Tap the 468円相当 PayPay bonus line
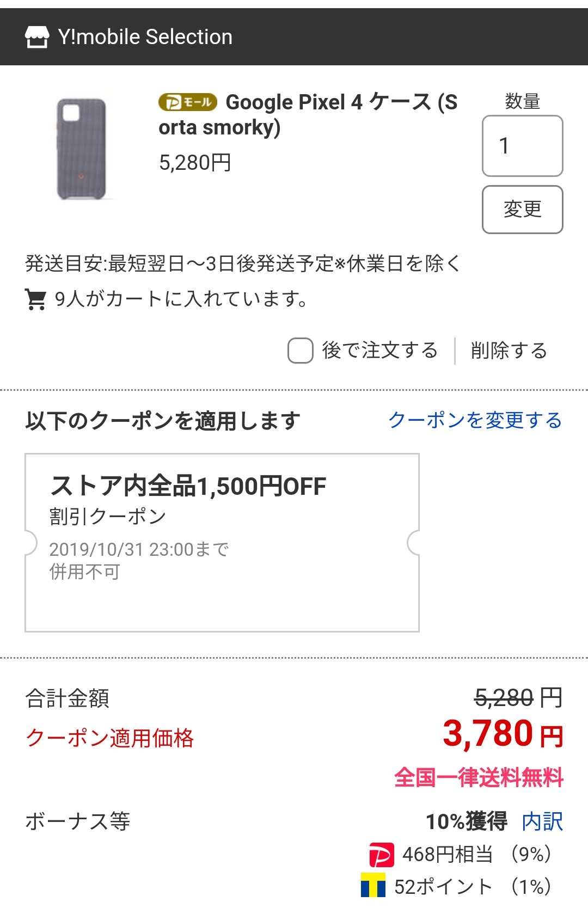 pos(461,855)
